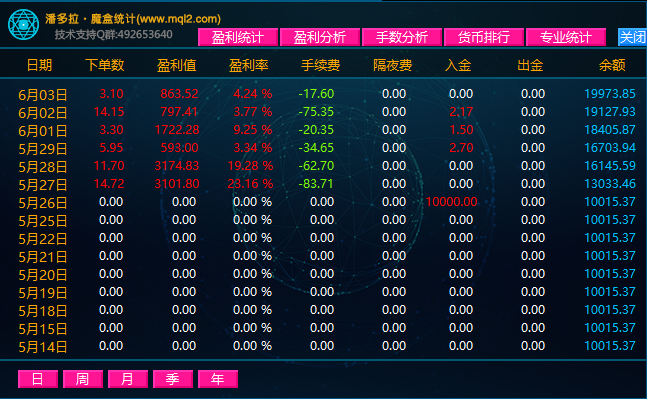
Task: Click the 手续费 column header
Action: click(x=320, y=65)
